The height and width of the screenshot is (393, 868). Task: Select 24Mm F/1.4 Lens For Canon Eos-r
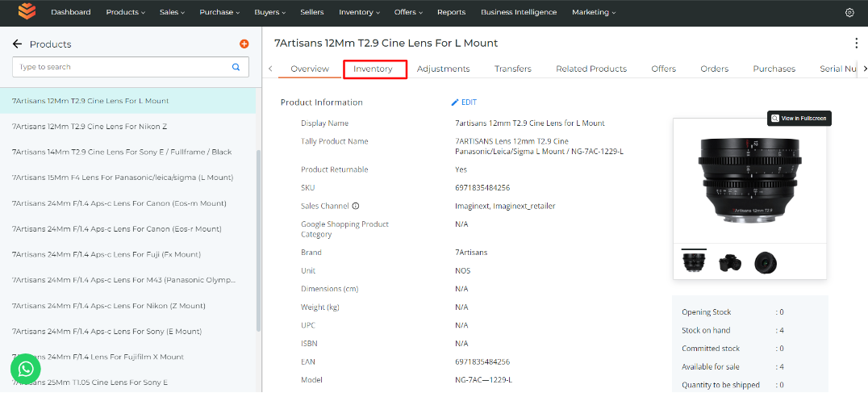[x=128, y=228]
